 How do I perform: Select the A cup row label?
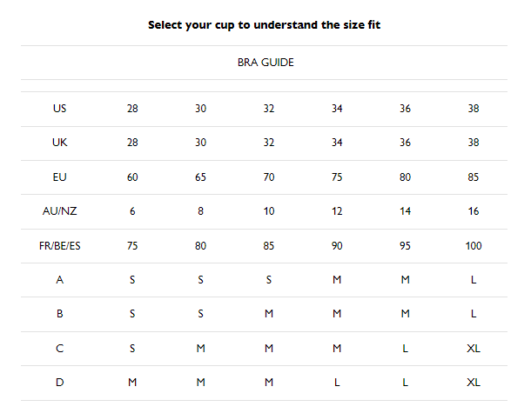point(59,280)
